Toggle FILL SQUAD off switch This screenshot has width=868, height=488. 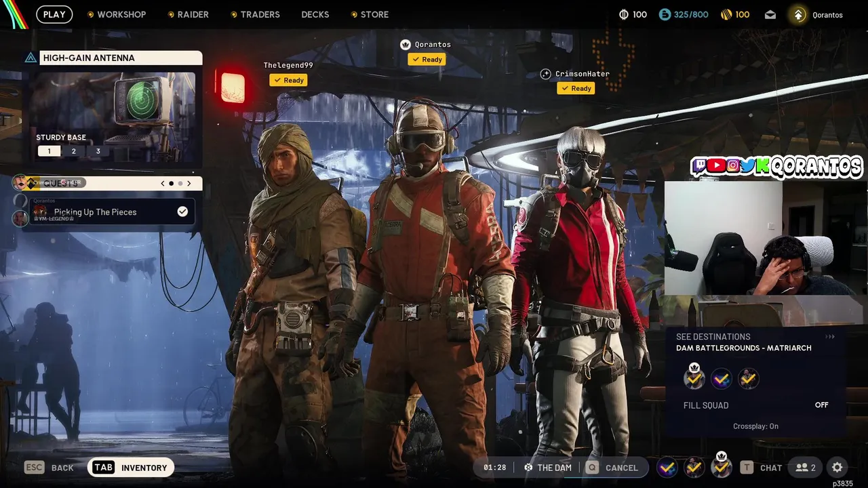click(821, 405)
